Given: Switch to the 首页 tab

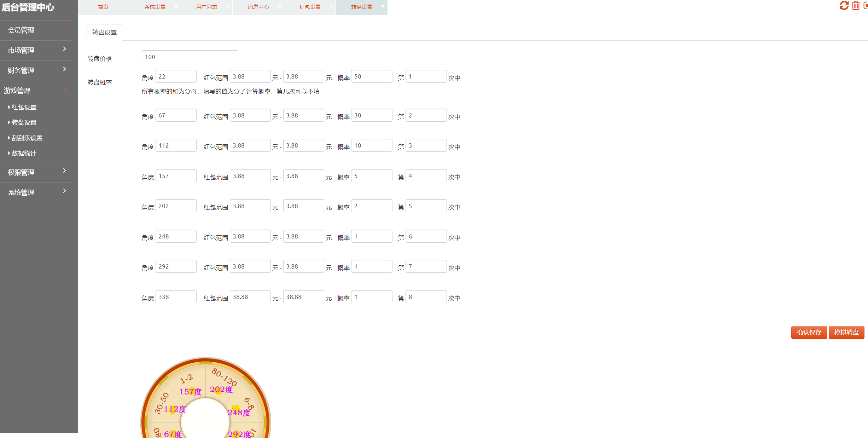Looking at the screenshot, I should (103, 7).
